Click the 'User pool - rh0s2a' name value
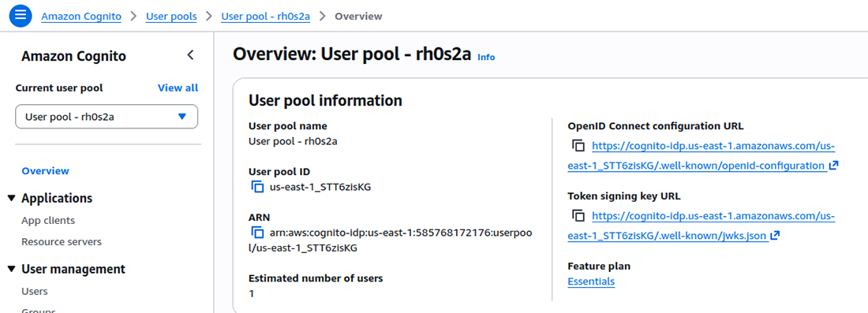868x313 pixels. pyautogui.click(x=293, y=141)
